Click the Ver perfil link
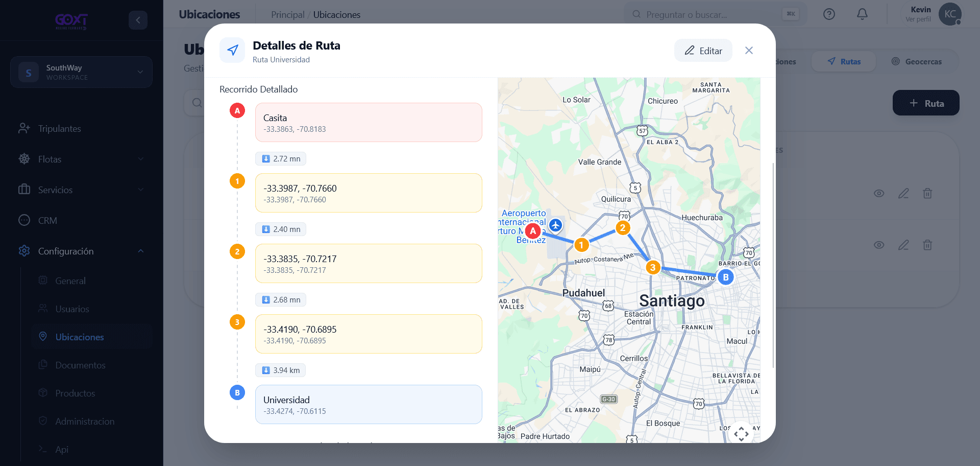This screenshot has height=466, width=980. [x=918, y=19]
